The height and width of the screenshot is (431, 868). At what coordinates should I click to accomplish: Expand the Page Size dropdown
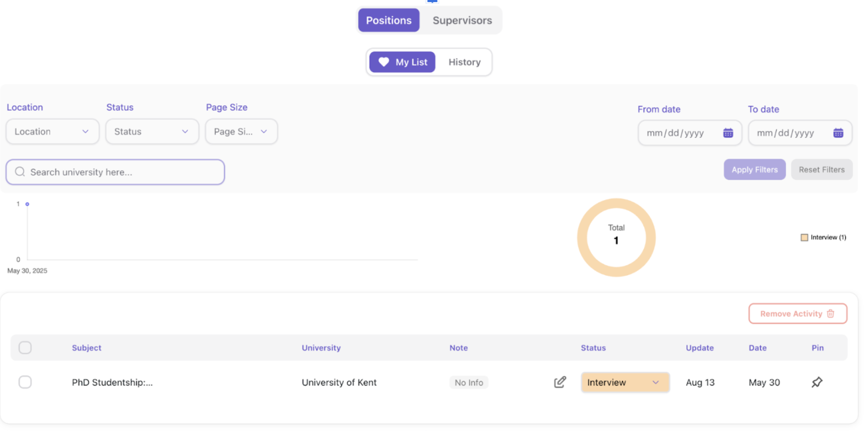click(241, 132)
